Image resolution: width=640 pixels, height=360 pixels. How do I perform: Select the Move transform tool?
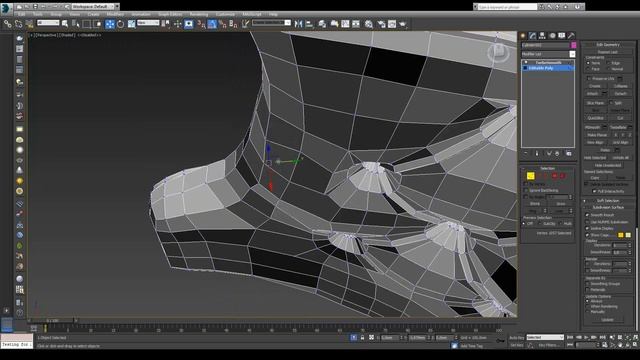click(x=110, y=24)
